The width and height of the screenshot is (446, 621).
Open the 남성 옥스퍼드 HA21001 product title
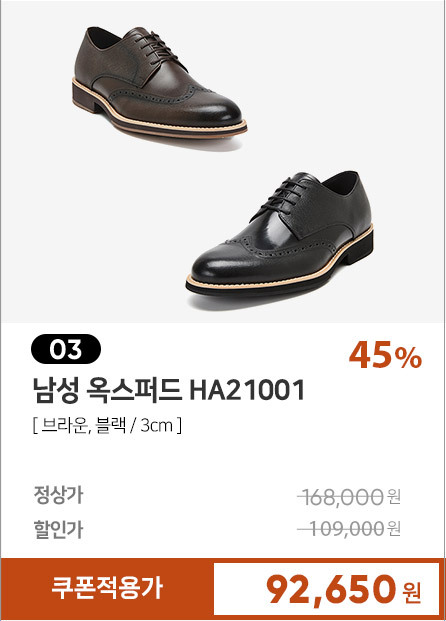click(169, 390)
